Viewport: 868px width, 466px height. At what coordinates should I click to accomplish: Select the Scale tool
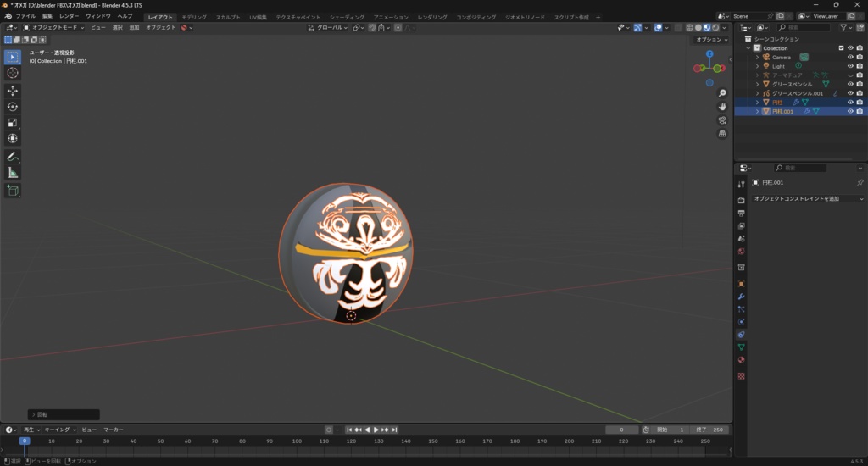pos(13,123)
